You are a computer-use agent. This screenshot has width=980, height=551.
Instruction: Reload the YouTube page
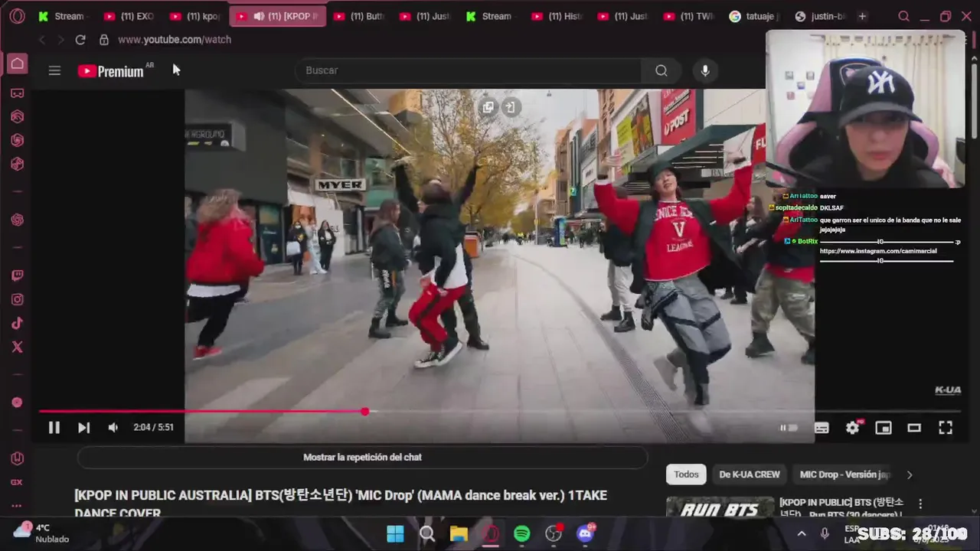(80, 40)
